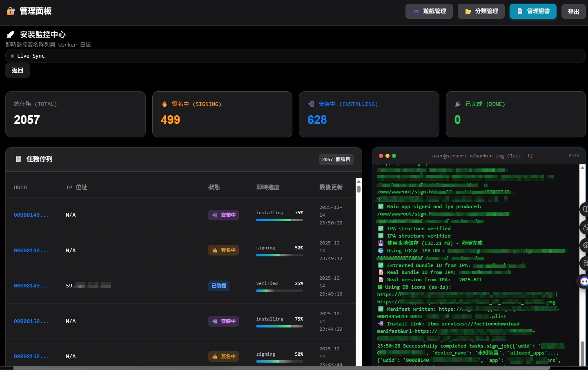Click the task queue scrollbar up arrow
This screenshot has width=588, height=370.
pyautogui.click(x=359, y=182)
